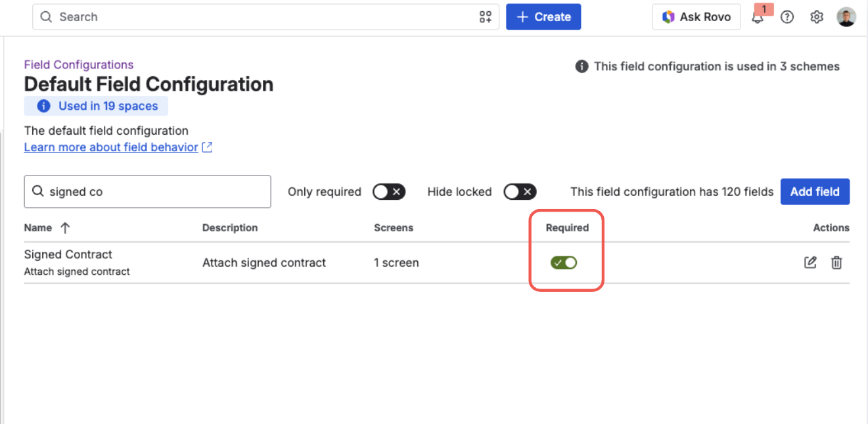Viewport: 868px width, 424px height.
Task: Click the Ask Rovo button
Action: (697, 17)
